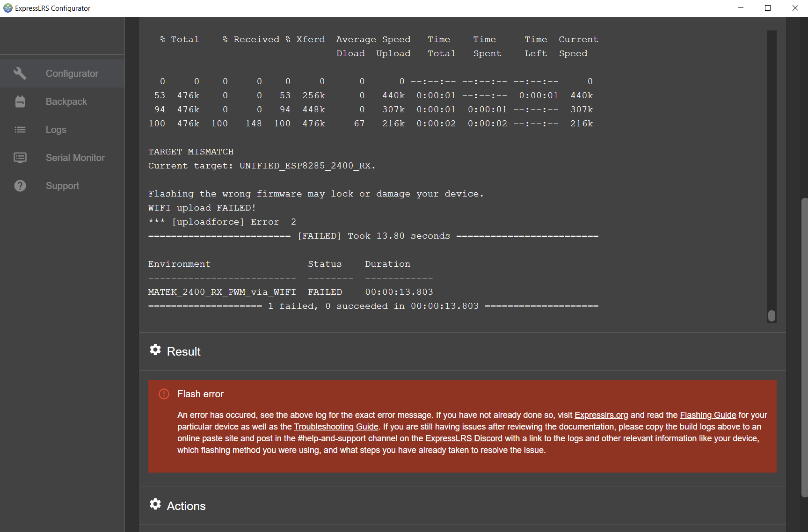Click the Flash error warning icon
Image resolution: width=808 pixels, height=532 pixels.
164,394
